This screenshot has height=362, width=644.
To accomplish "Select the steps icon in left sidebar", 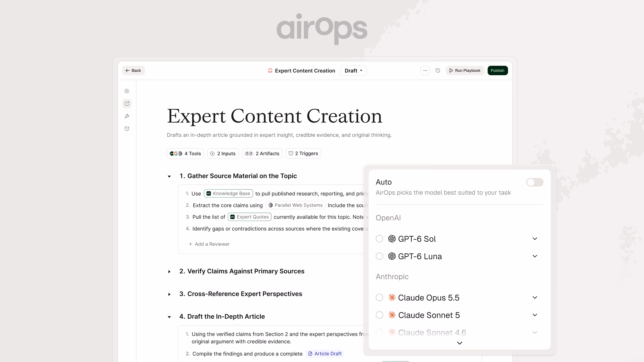I will (127, 103).
